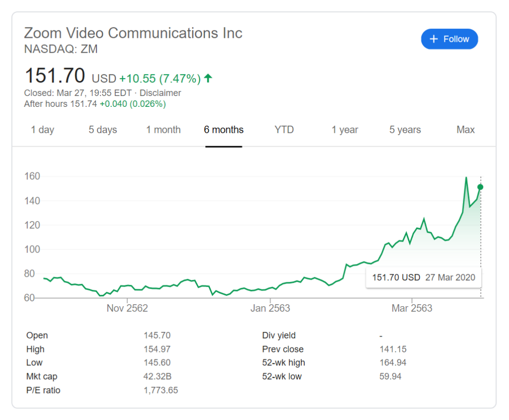The image size is (509, 420).
Task: Click the Mar 2563 axis label
Action: click(x=412, y=308)
